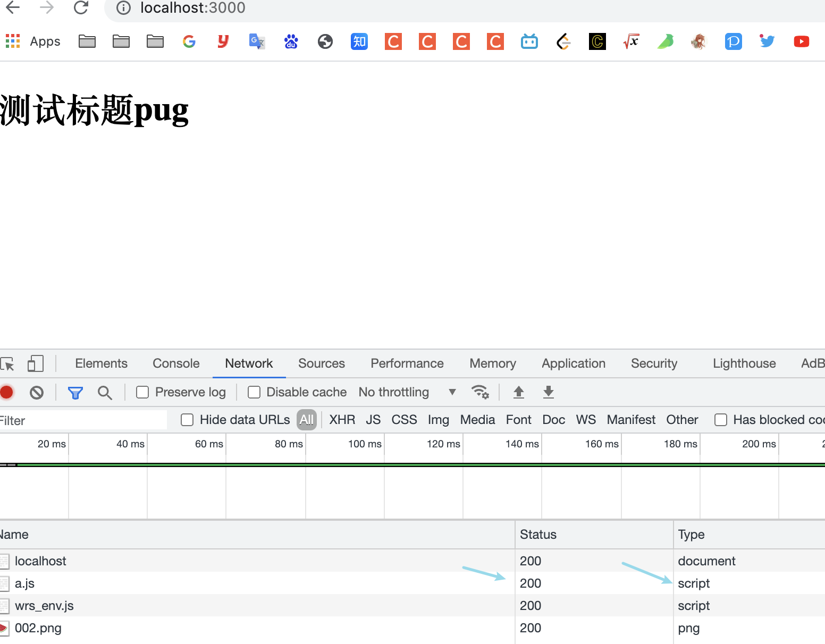
Task: Sort requests by Type column
Action: point(750,535)
